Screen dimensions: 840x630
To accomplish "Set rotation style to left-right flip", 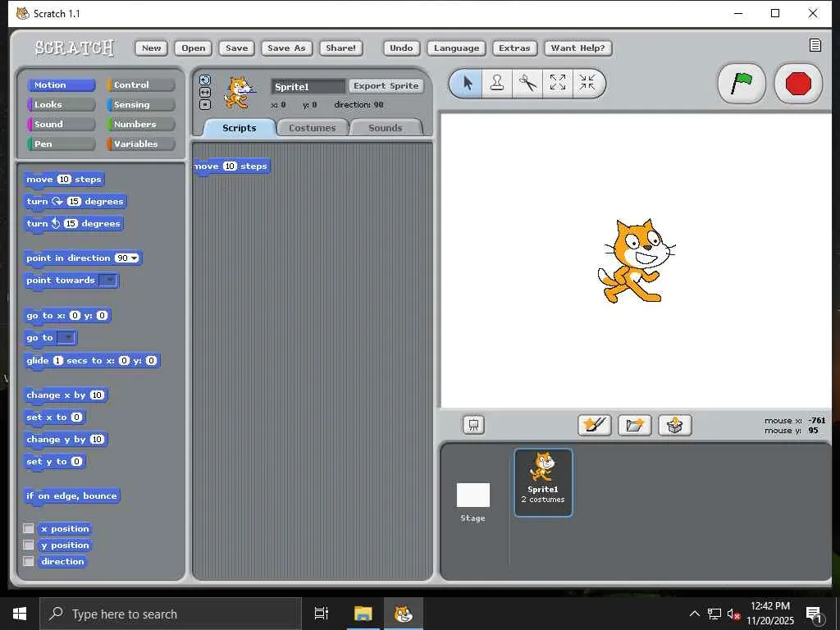I will [x=205, y=92].
